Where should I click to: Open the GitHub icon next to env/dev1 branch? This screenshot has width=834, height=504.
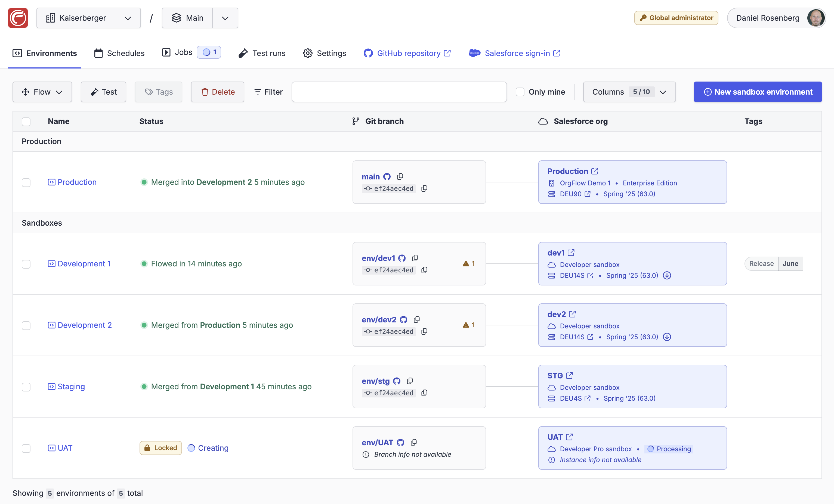[402, 258]
